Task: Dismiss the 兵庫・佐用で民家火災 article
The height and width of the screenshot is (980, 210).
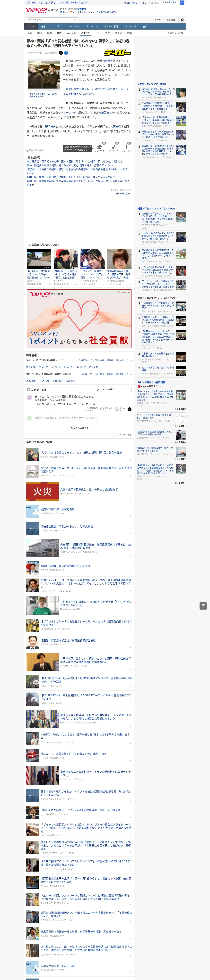Action: pos(131,499)
